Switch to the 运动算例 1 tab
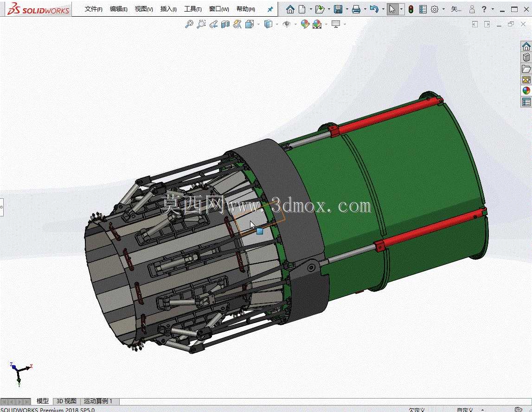532x412 pixels. point(98,401)
